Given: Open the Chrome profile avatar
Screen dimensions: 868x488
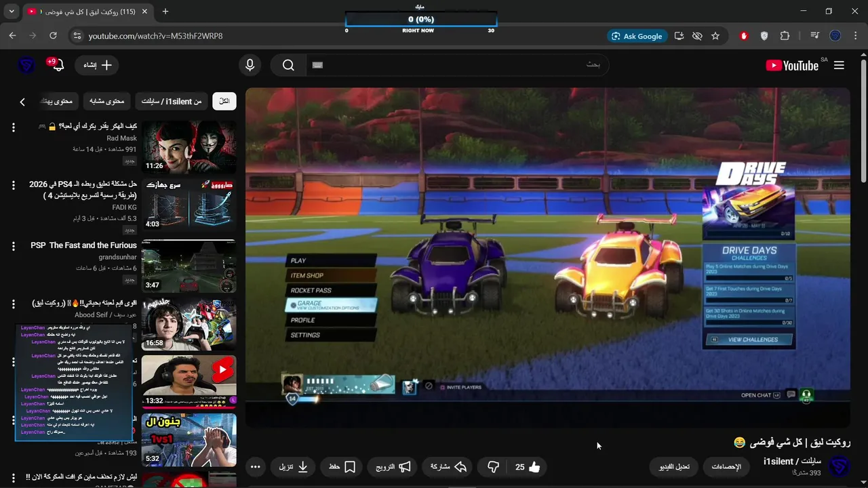Looking at the screenshot, I should pyautogui.click(x=835, y=36).
